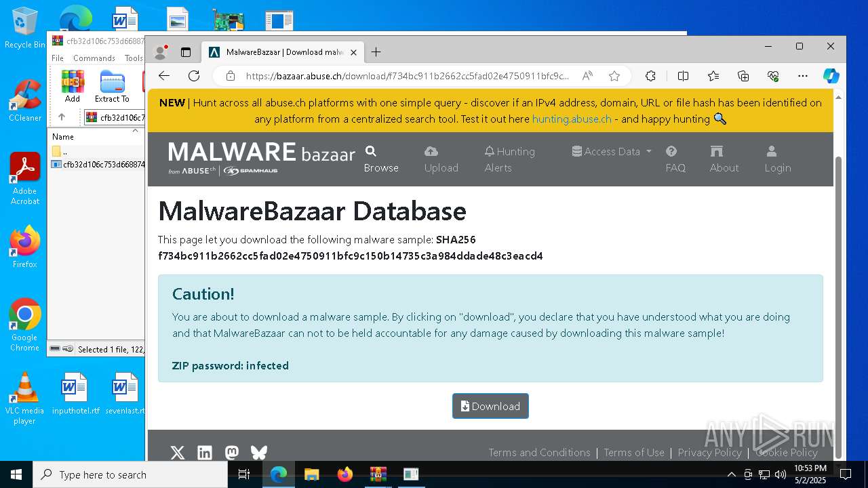Screen dimensions: 868x488
Task: Click Extract To in WinRAR
Action: tap(112, 86)
